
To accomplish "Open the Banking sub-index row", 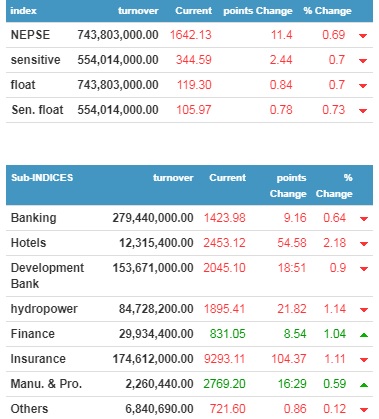I will [189, 218].
